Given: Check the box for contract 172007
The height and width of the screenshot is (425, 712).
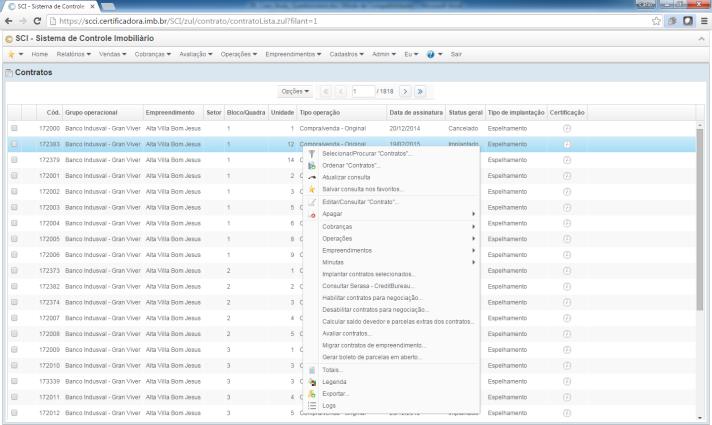Looking at the screenshot, I should click(x=14, y=318).
